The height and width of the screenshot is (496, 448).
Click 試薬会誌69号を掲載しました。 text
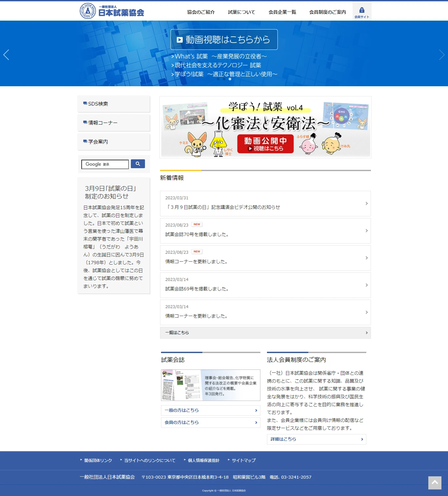197,289
